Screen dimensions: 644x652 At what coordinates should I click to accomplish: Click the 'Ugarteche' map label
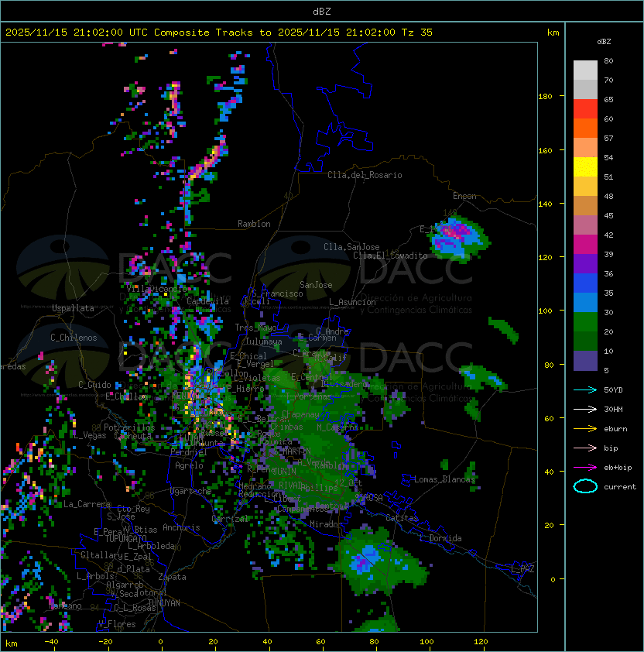pyautogui.click(x=191, y=491)
